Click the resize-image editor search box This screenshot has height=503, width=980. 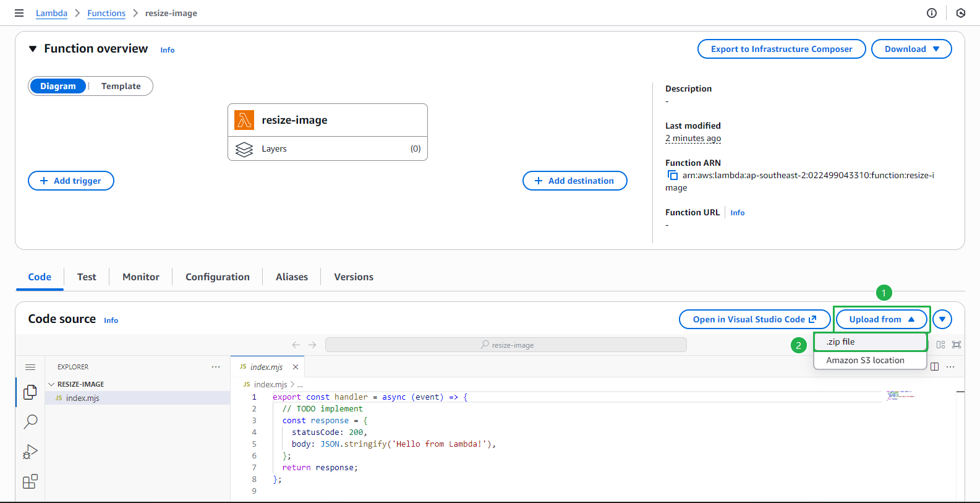pos(506,345)
